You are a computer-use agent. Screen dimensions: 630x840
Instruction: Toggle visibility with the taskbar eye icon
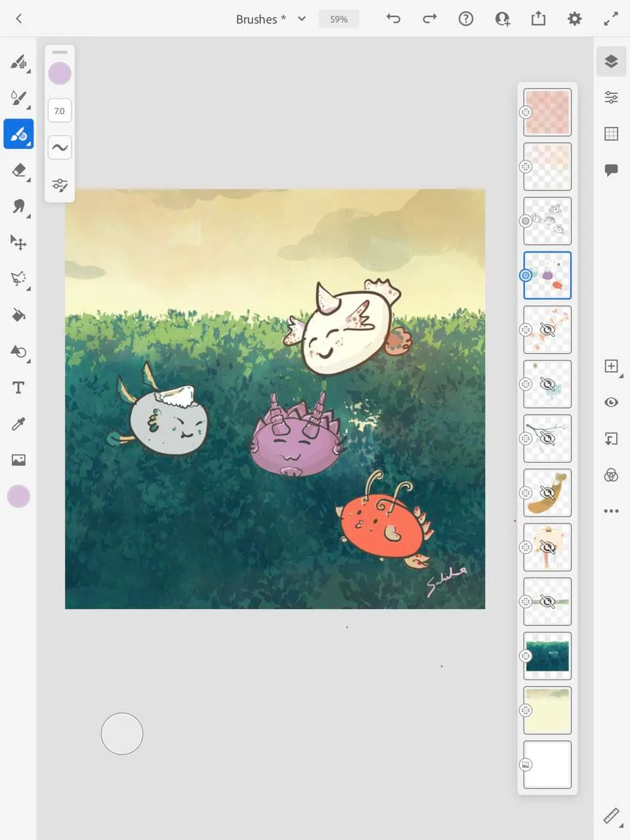[611, 402]
